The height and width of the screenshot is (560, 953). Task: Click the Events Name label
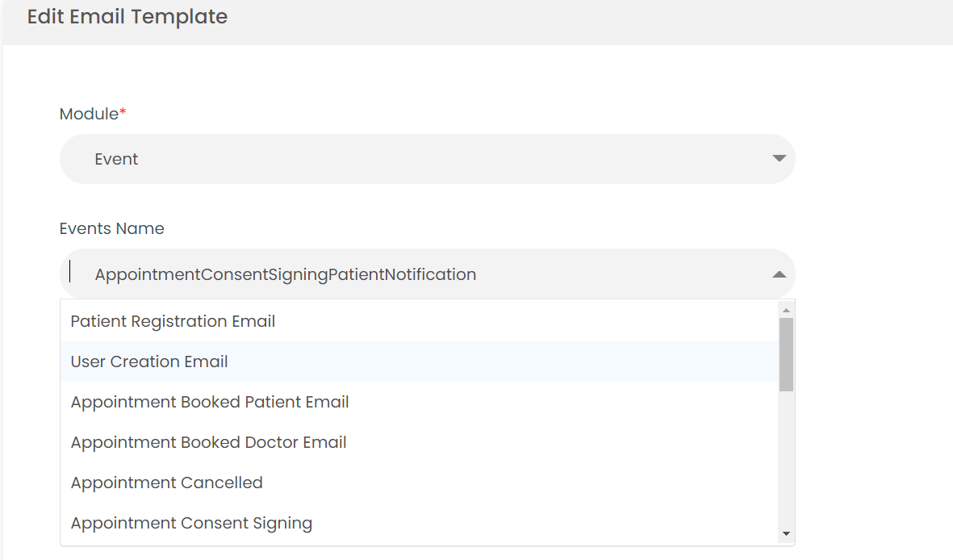click(111, 228)
